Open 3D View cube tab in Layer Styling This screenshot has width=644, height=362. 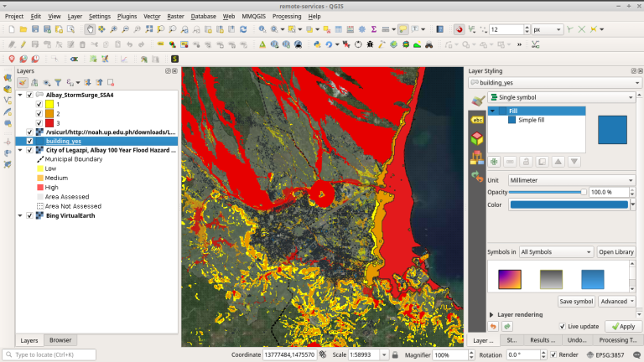tap(477, 138)
